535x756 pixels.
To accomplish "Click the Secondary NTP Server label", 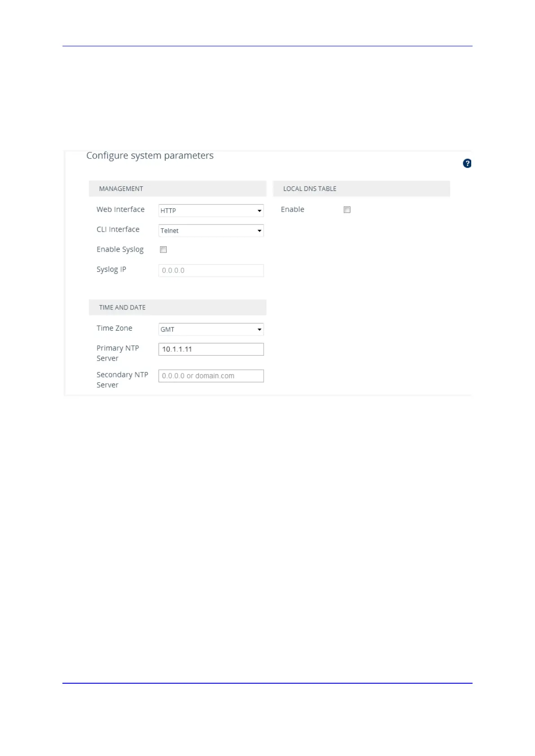I will pyautogui.click(x=122, y=380).
